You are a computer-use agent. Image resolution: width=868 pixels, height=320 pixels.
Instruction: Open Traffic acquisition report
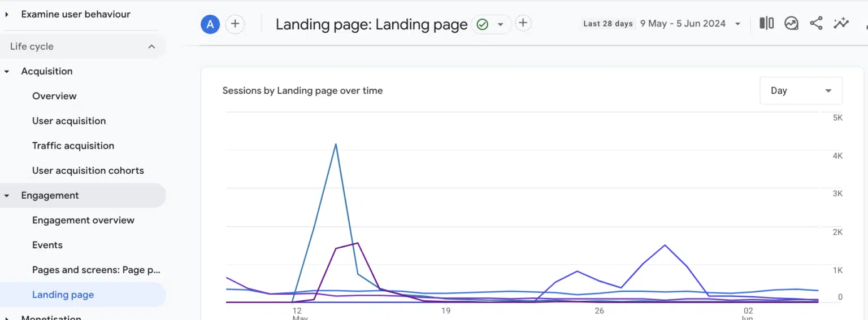coord(73,146)
